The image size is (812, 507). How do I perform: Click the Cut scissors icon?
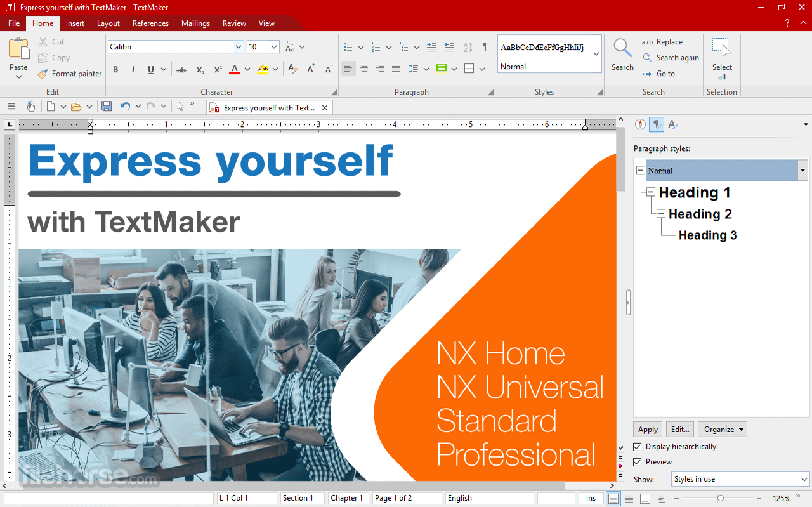pyautogui.click(x=43, y=42)
